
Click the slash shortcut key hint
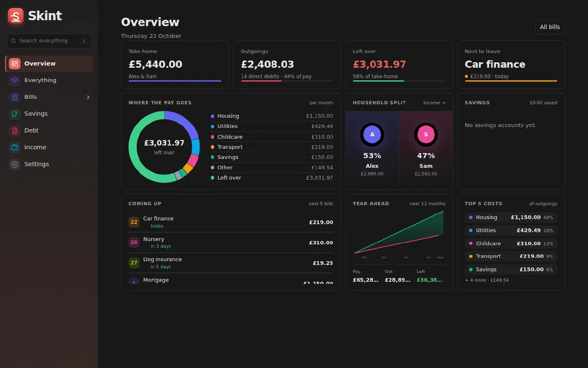tap(84, 41)
